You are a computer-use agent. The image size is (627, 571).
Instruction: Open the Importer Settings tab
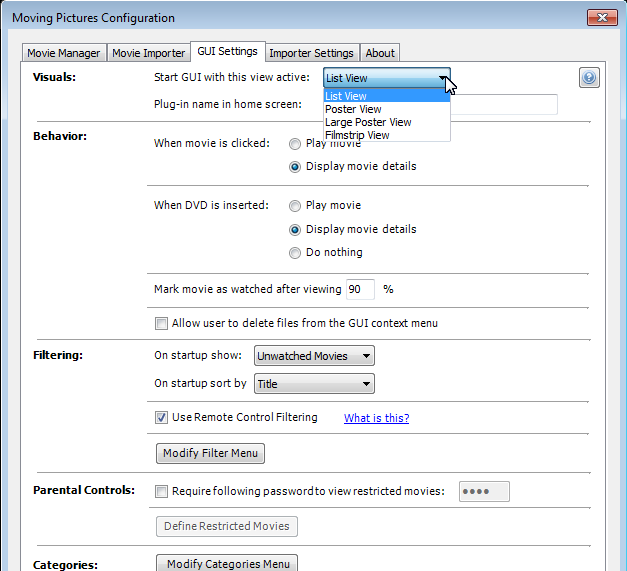pos(311,53)
